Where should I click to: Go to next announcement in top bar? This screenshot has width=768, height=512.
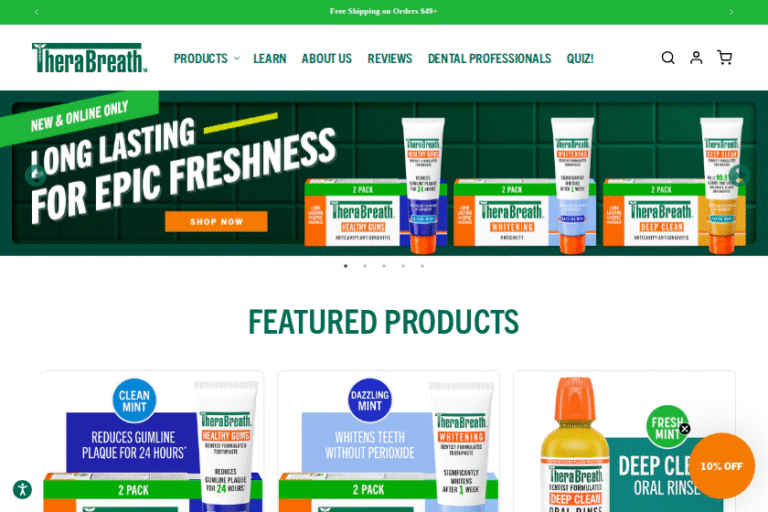coord(731,12)
